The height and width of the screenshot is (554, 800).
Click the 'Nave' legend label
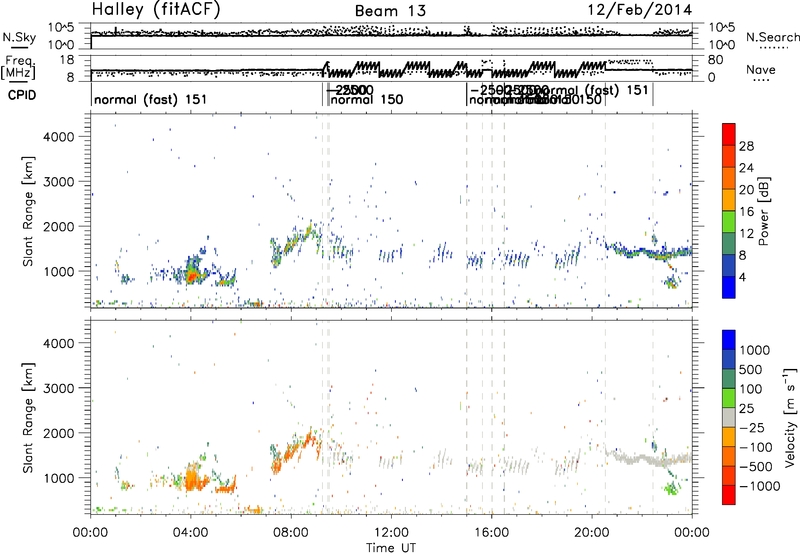[x=761, y=69]
